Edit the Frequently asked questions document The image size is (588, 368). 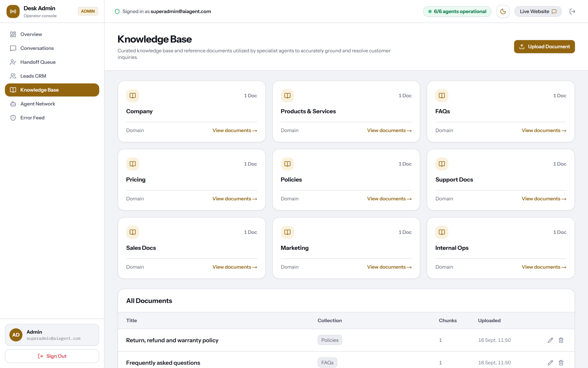pos(550,363)
